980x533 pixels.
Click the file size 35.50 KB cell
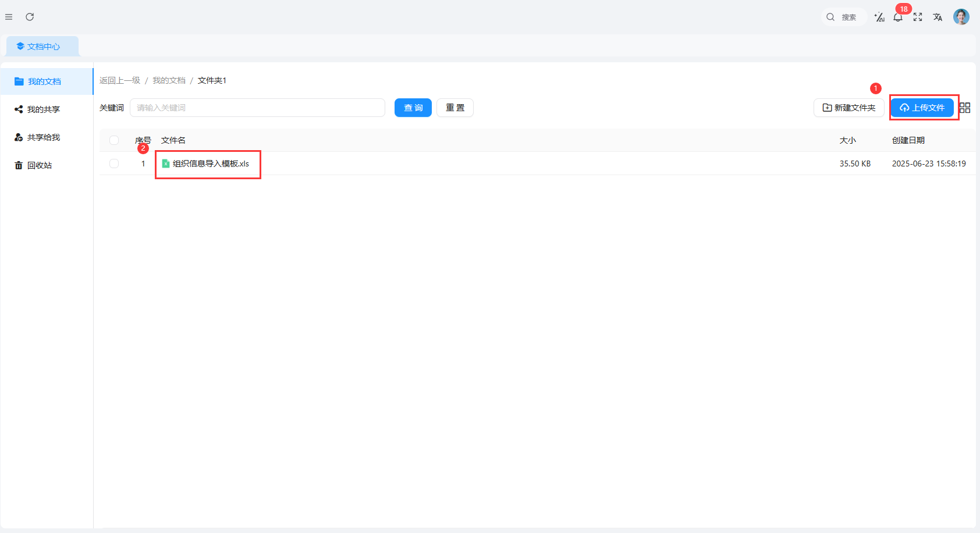(855, 164)
